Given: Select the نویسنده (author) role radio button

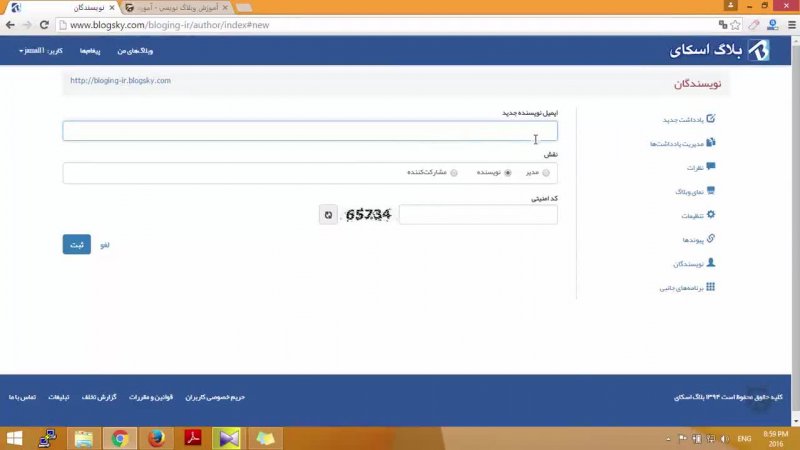Looking at the screenshot, I should (508, 173).
